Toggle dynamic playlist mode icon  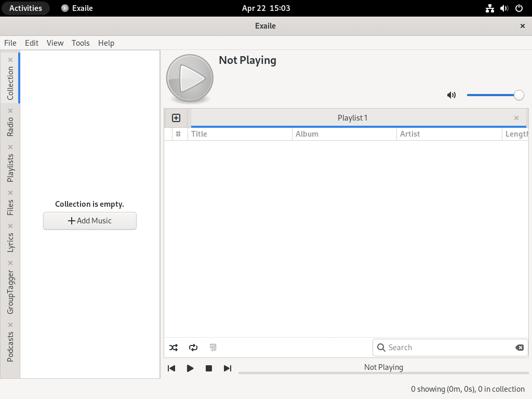pos(212,348)
